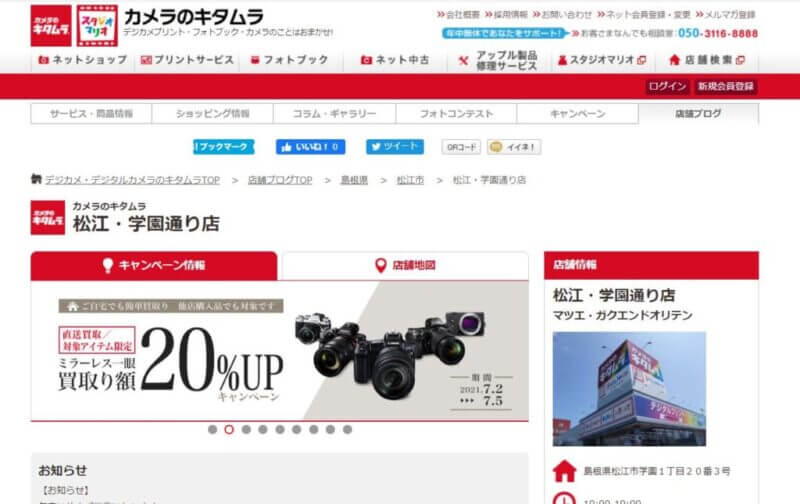
Task: Click the phone number 050-3116-8888
Action: pos(718,33)
